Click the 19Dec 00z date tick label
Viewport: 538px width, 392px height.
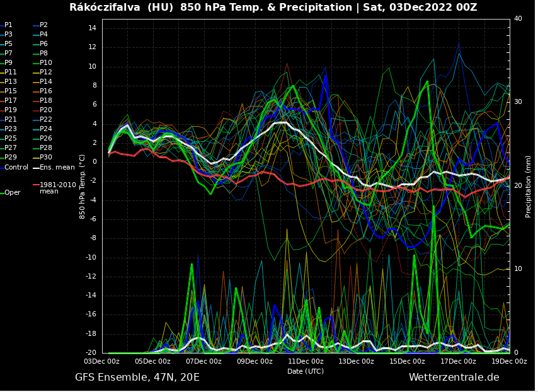click(508, 362)
